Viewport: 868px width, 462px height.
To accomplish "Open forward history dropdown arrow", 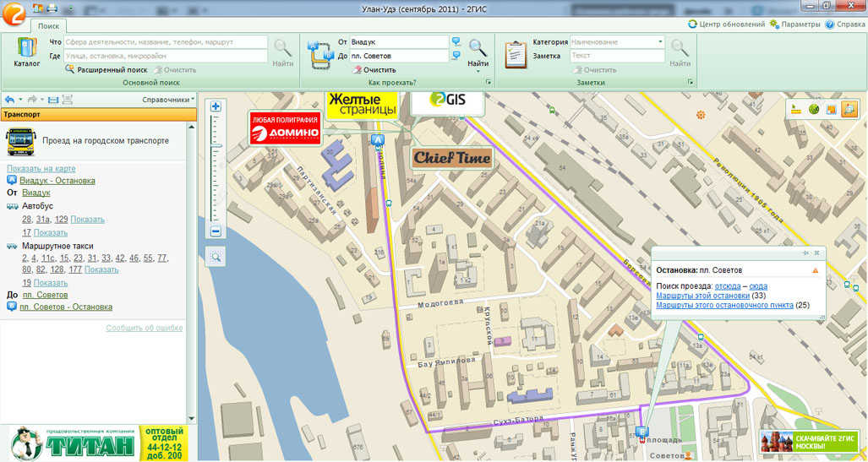I will (42, 100).
